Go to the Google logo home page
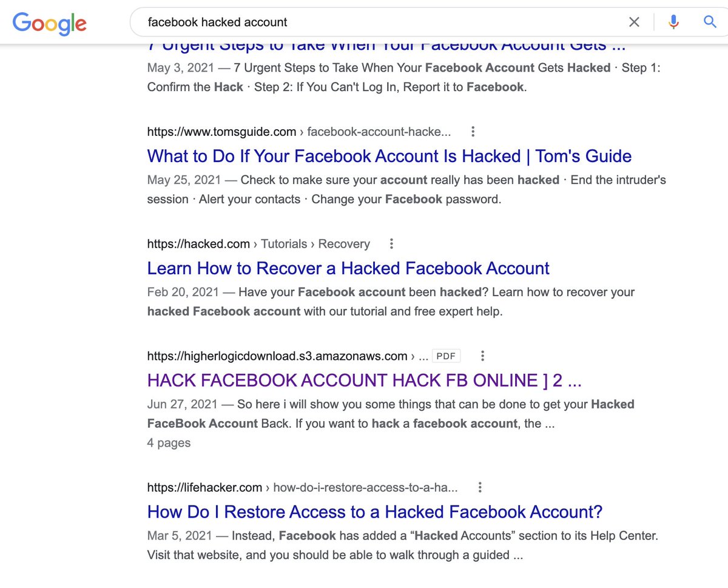 [50, 22]
